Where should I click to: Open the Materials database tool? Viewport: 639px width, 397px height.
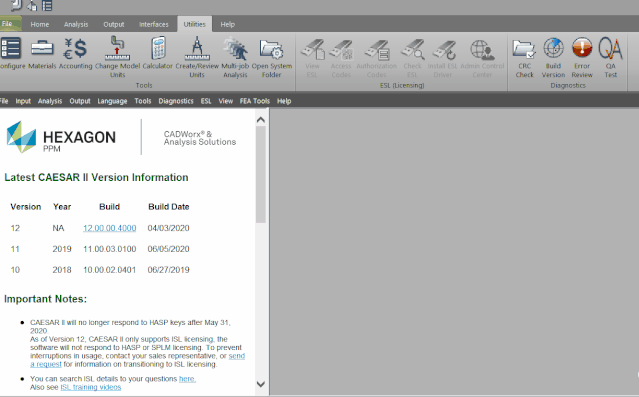(x=42, y=53)
